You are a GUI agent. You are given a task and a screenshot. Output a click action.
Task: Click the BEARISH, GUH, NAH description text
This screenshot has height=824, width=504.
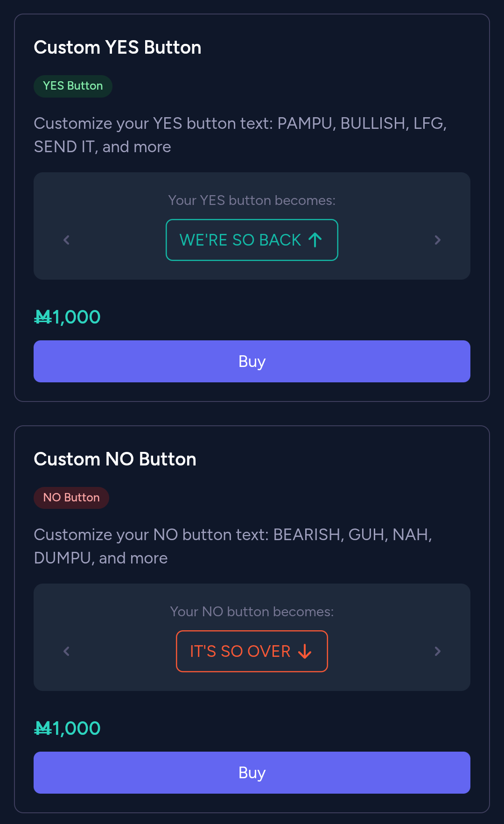[x=233, y=546]
